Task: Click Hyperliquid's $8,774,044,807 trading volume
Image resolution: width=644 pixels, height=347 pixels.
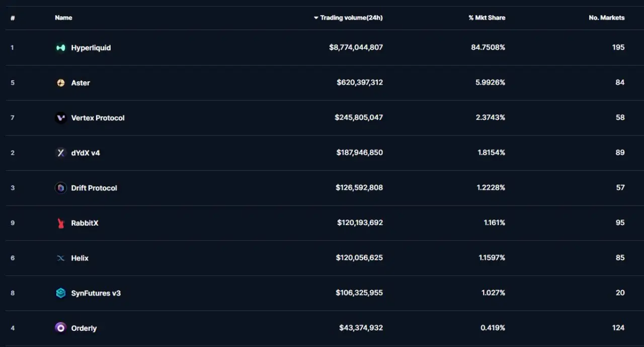Action: pos(356,47)
